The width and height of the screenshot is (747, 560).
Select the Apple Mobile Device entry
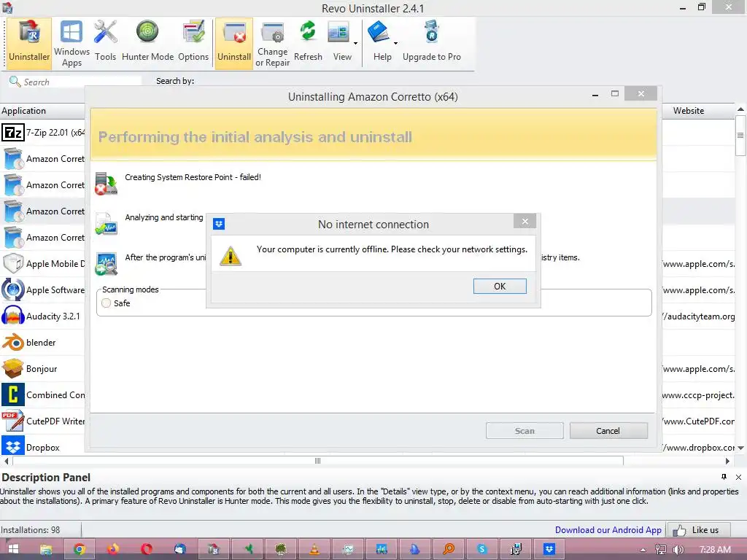(43, 263)
